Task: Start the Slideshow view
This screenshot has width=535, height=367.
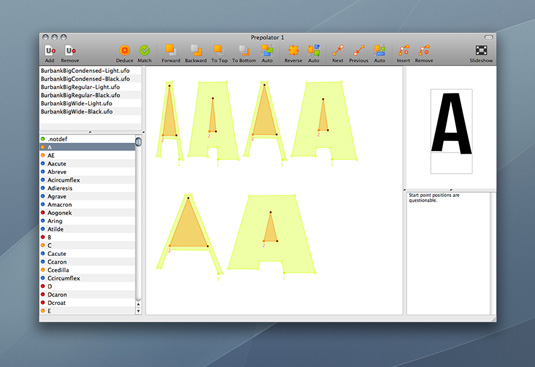Action: click(x=481, y=50)
